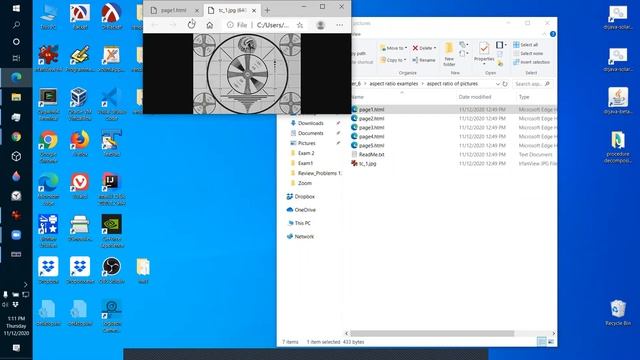640x360 pixels.
Task: Select Dropbox in Explorer navigation pane
Action: (x=304, y=197)
